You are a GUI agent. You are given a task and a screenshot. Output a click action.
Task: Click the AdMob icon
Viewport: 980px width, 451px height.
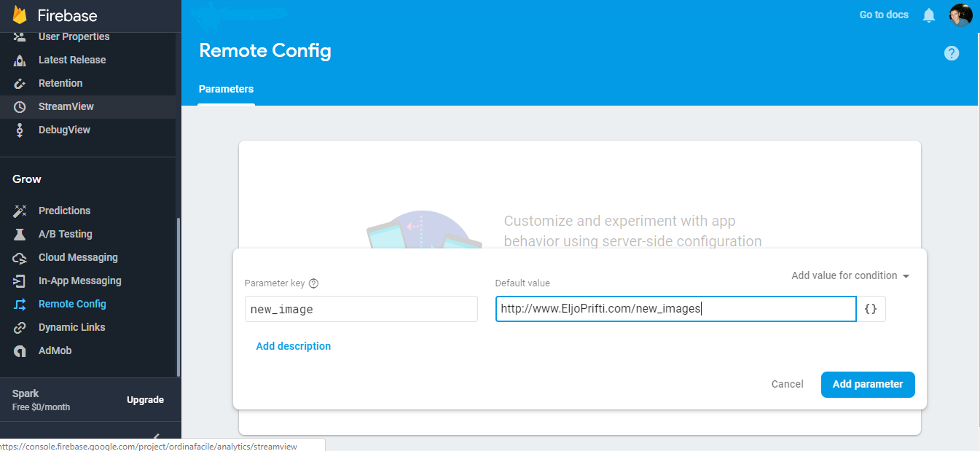tap(20, 350)
